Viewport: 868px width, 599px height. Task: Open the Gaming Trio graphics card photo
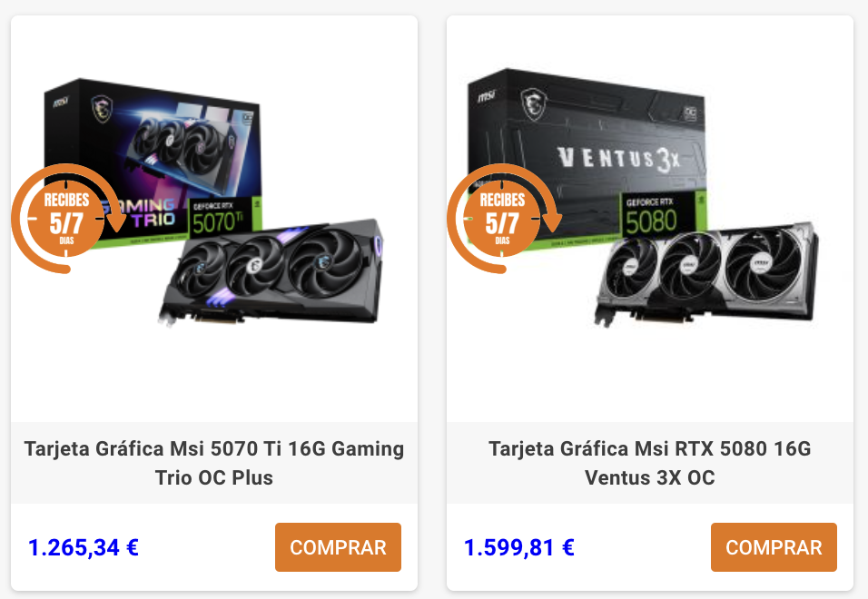(x=271, y=272)
